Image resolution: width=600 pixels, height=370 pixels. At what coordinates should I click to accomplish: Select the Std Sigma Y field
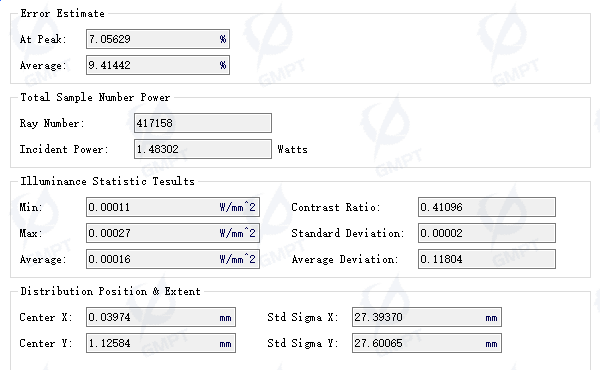pos(427,343)
